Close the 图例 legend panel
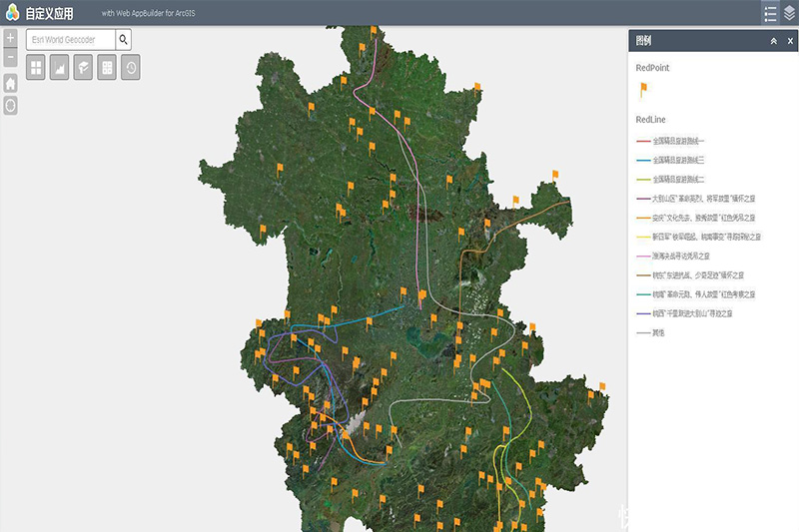The image size is (799, 532). point(790,41)
